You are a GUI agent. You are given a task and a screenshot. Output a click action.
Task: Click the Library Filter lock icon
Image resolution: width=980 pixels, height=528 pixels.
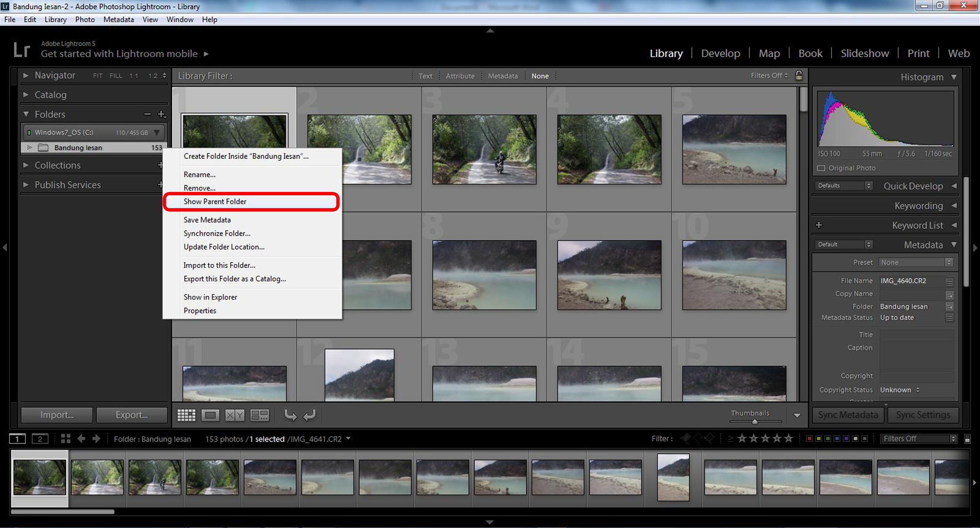(x=799, y=76)
